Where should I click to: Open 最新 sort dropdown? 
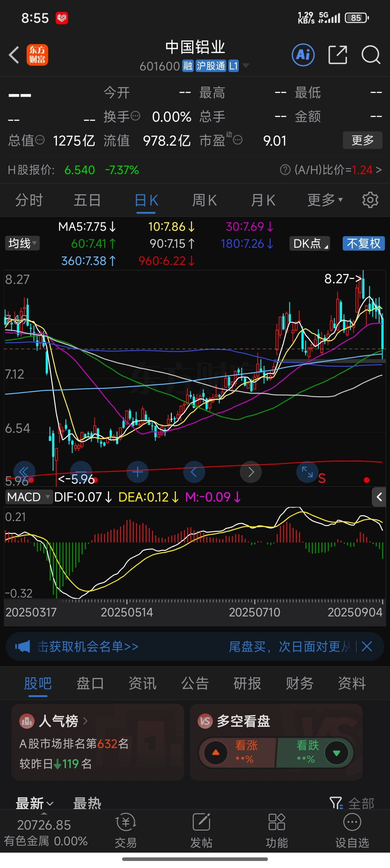point(35,804)
